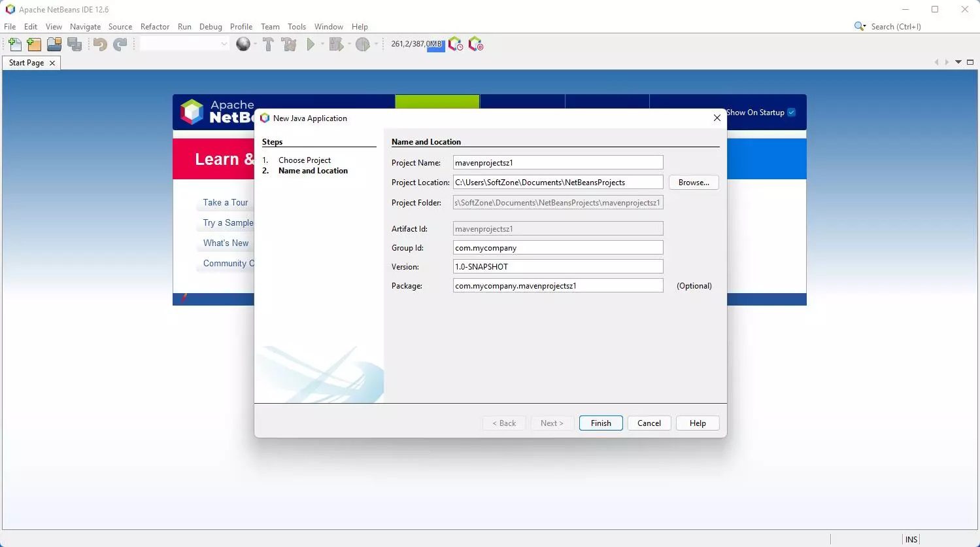Click the memory usage indicator to run garbage collection
The height and width of the screenshot is (547, 980).
(x=416, y=44)
